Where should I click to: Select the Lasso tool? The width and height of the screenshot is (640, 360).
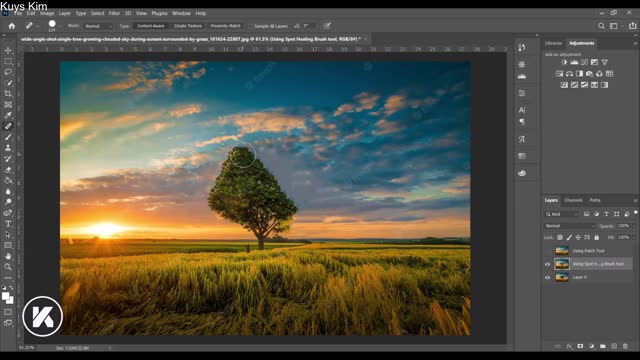coord(8,72)
